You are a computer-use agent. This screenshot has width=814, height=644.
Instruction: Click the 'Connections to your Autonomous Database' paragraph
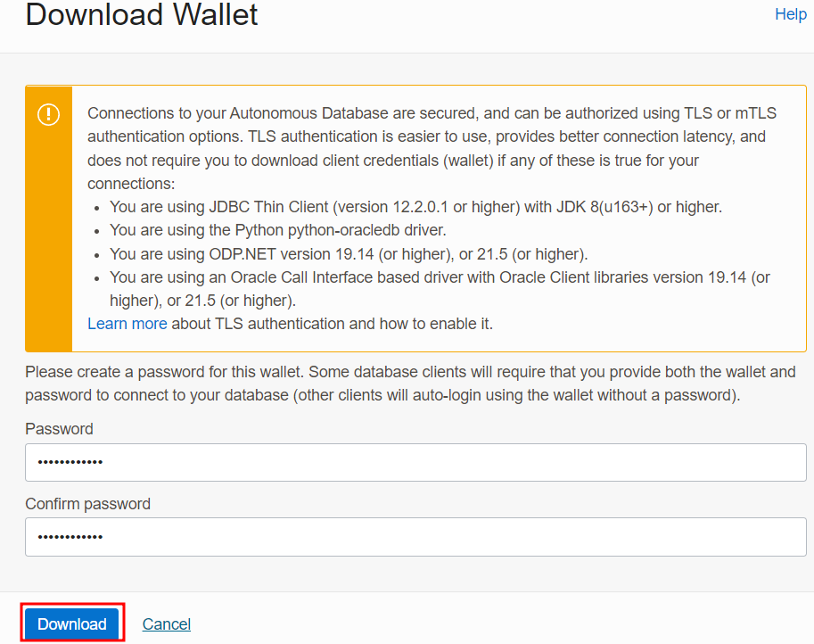click(x=432, y=148)
